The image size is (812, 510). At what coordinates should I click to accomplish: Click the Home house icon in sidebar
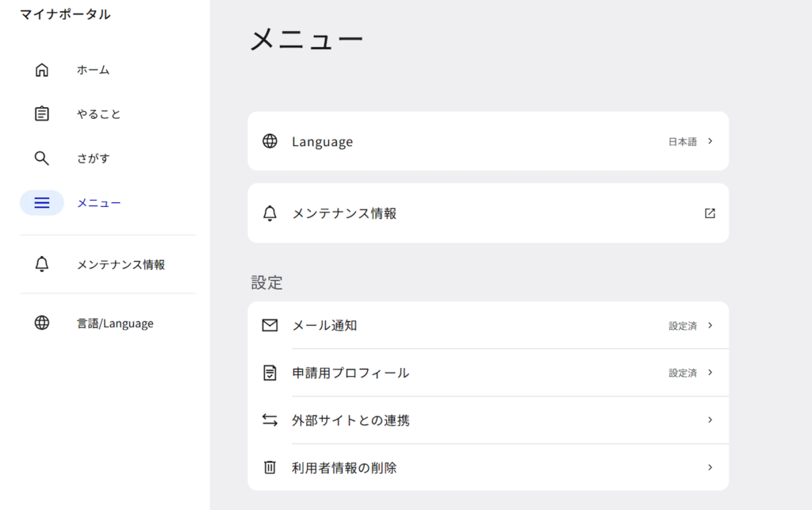click(x=42, y=70)
